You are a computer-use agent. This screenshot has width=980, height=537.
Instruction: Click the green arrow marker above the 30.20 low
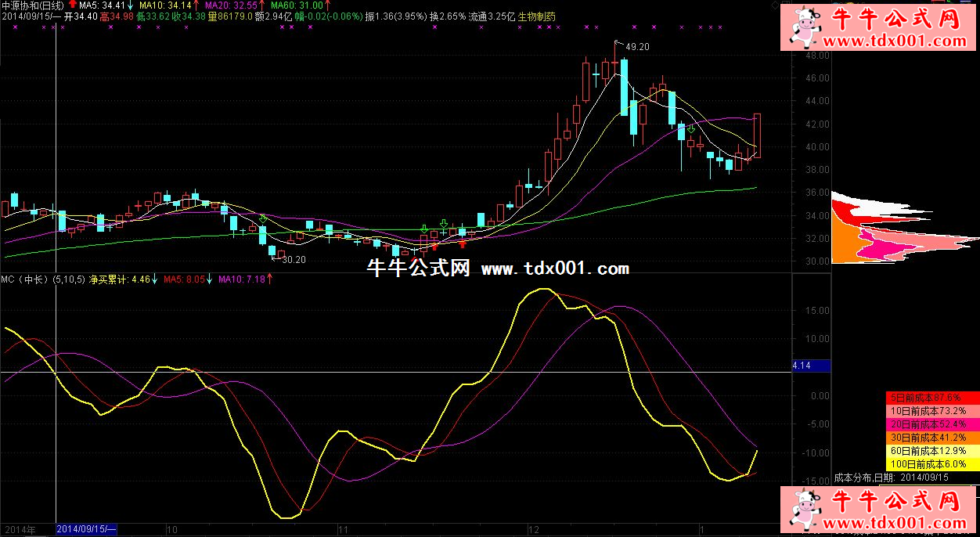click(x=264, y=218)
